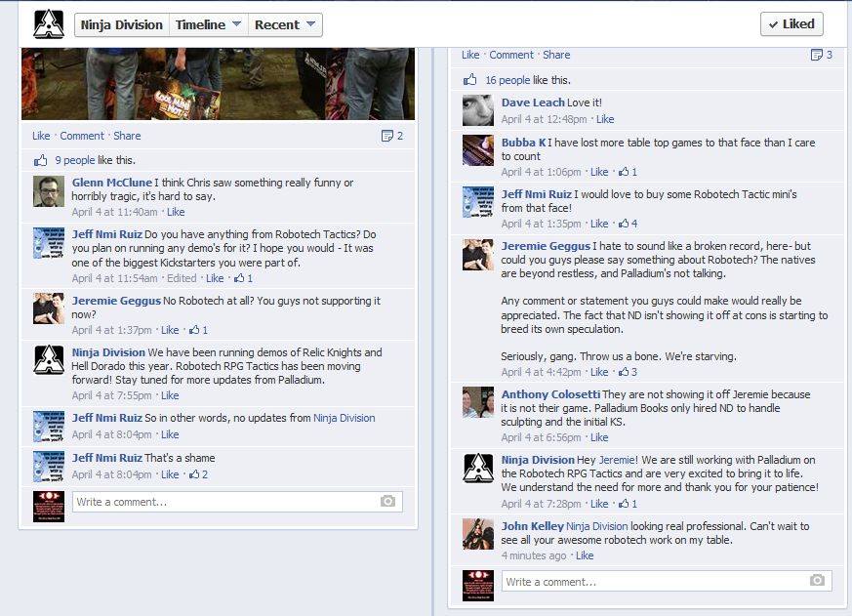This screenshot has height=616, width=852.
Task: Focus the left post's Write a comment field
Action: click(237, 502)
